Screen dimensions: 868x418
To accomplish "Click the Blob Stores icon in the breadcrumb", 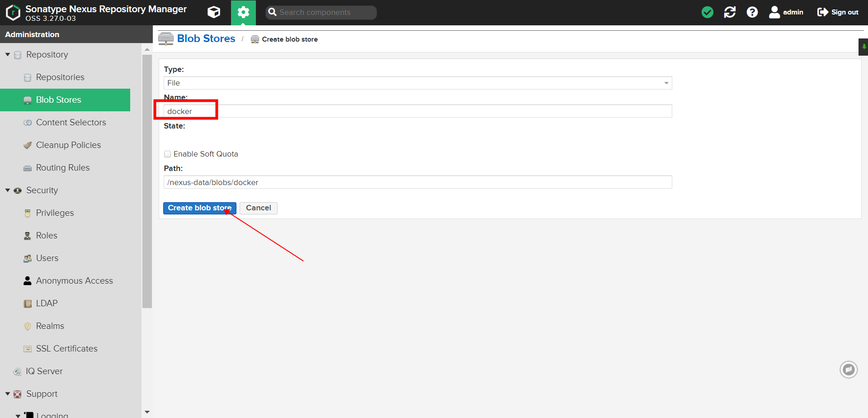I will click(165, 39).
